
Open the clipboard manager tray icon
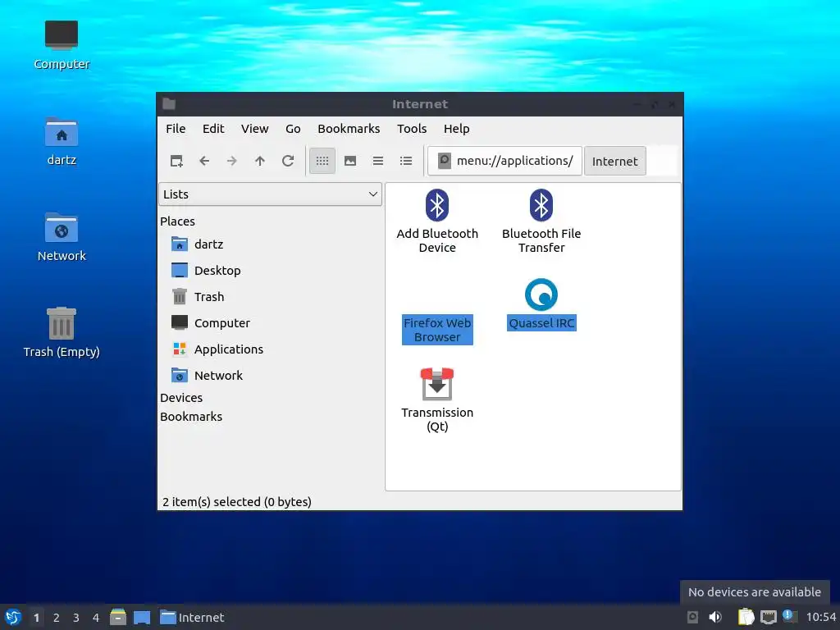tap(746, 617)
